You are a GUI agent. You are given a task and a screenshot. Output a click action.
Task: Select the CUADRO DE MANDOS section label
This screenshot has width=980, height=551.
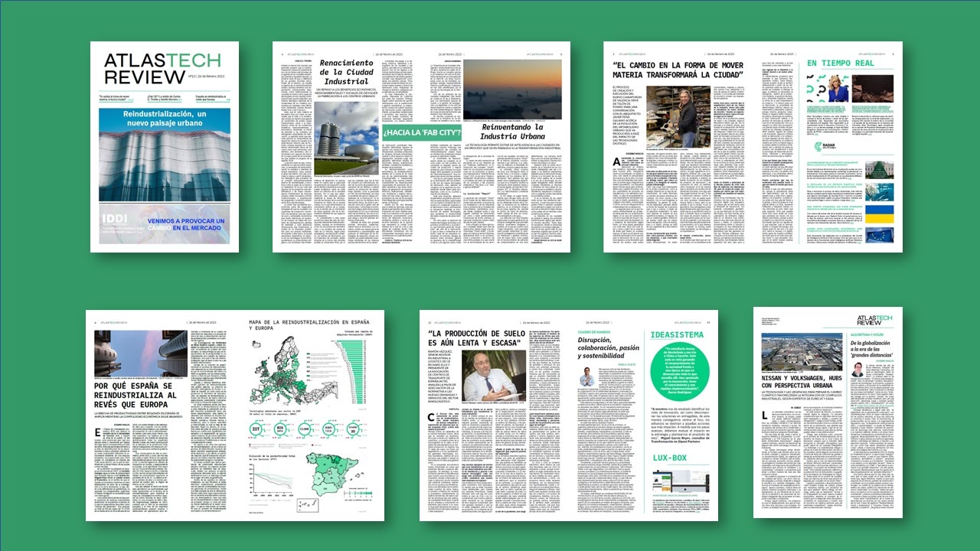point(593,332)
